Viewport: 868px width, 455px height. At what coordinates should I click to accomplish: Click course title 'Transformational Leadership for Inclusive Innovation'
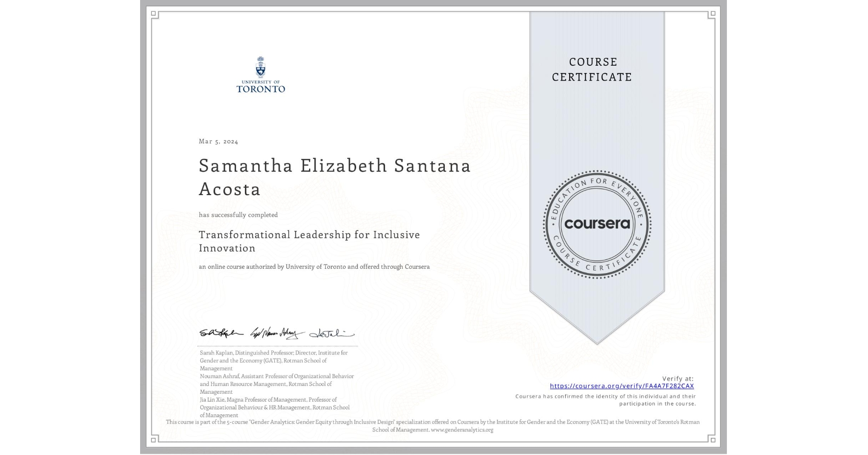pos(309,241)
